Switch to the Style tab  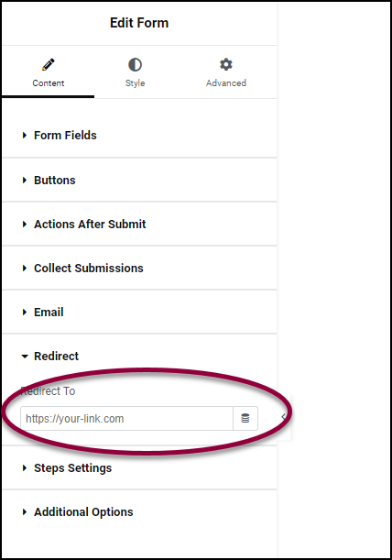[135, 73]
